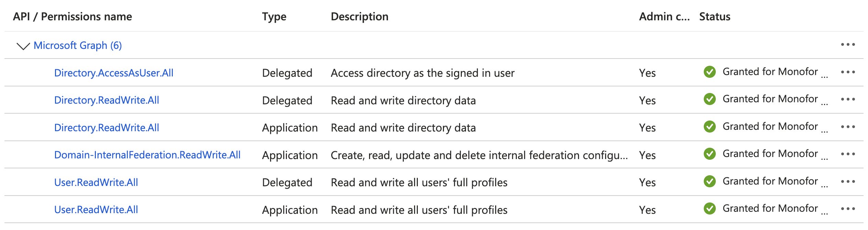The width and height of the screenshot is (868, 230).
Task: Open ellipsis menu for Application User.ReadWrite.All row
Action: click(848, 209)
